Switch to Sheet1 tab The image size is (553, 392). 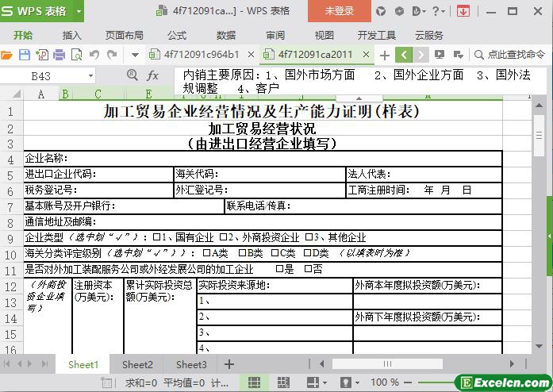pos(83,364)
